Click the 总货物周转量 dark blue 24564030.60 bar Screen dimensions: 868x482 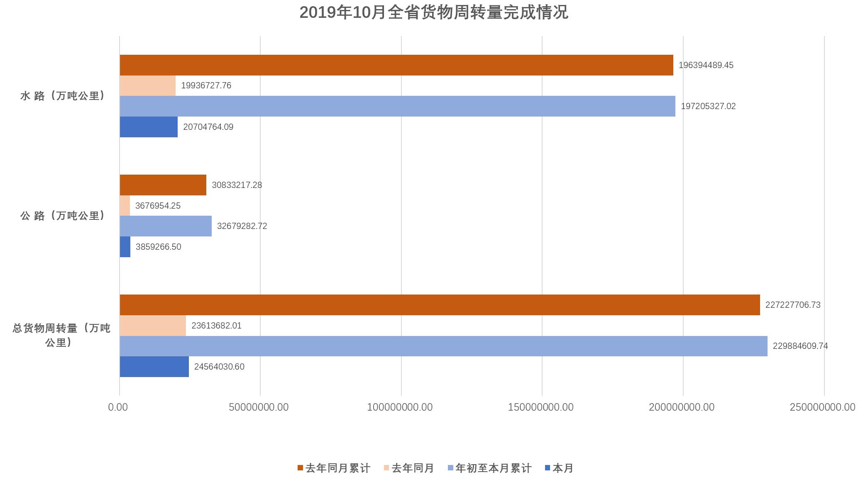154,367
